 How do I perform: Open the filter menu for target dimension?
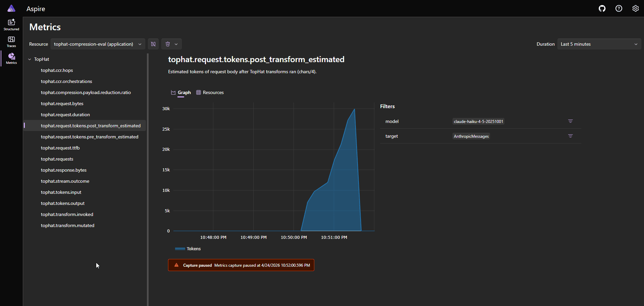pyautogui.click(x=570, y=136)
